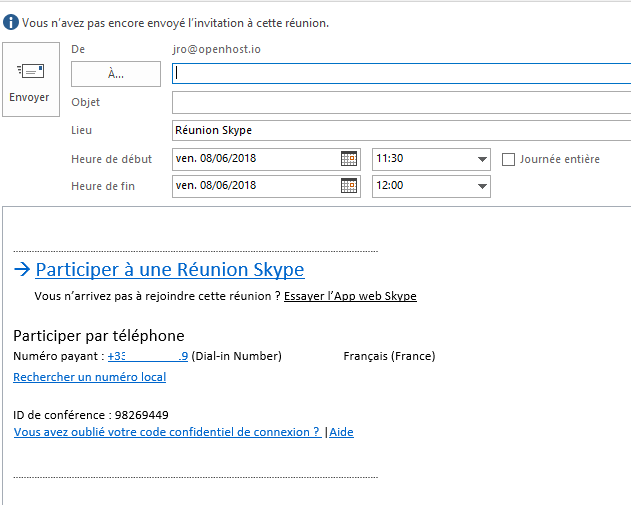Click the Participer par téléphone heading
The width and height of the screenshot is (642, 505).
[99, 336]
